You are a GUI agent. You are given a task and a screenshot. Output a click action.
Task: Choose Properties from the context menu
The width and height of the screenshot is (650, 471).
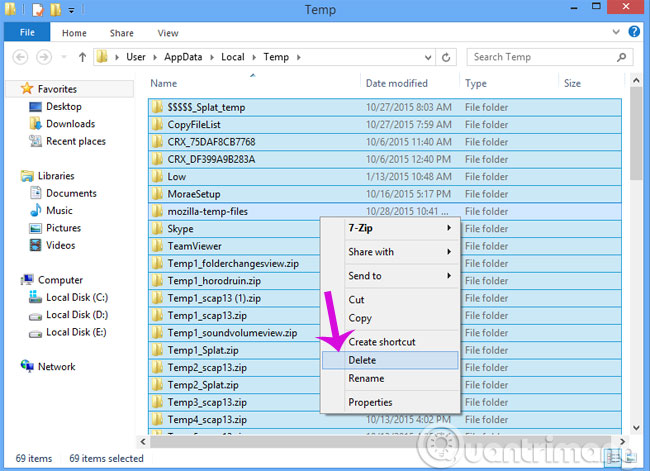click(370, 403)
